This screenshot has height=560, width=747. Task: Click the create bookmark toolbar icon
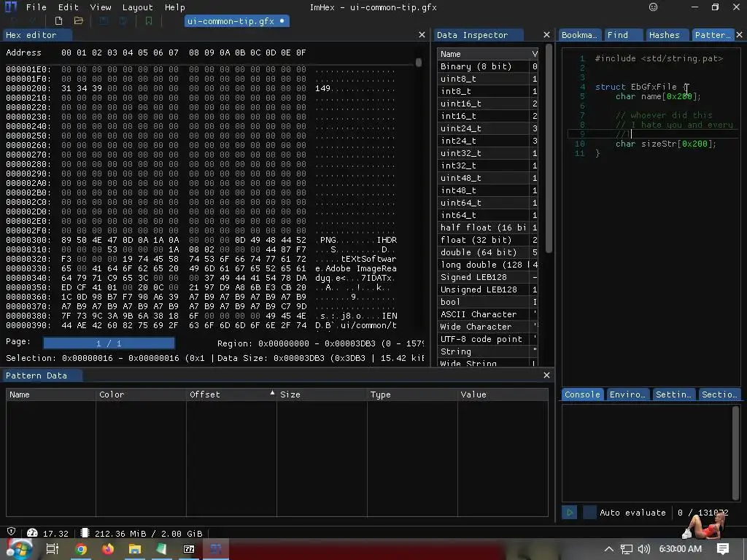point(149,21)
